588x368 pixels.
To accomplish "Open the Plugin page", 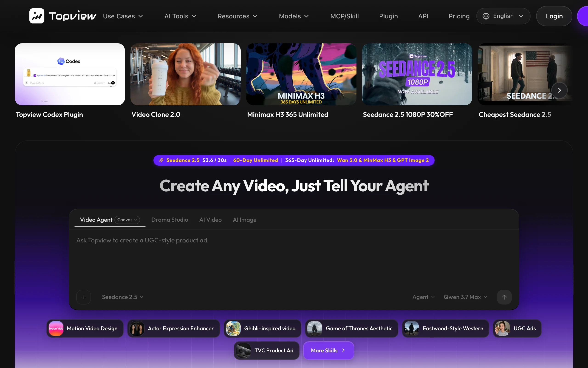I will pyautogui.click(x=388, y=16).
